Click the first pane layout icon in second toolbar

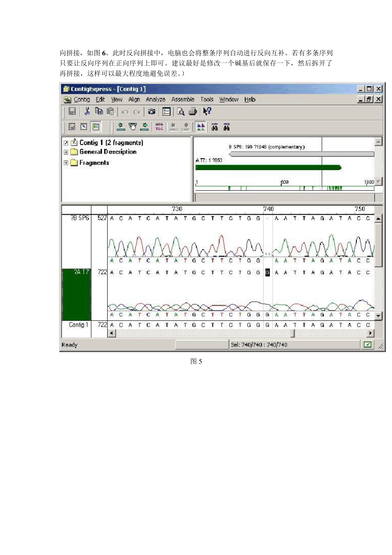click(72, 127)
